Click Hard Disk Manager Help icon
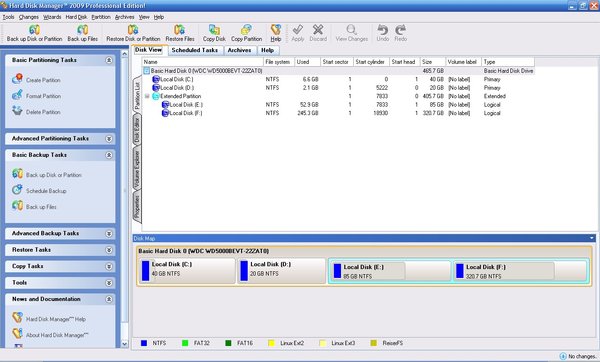Screen dimensions: 600x362 point(17,318)
